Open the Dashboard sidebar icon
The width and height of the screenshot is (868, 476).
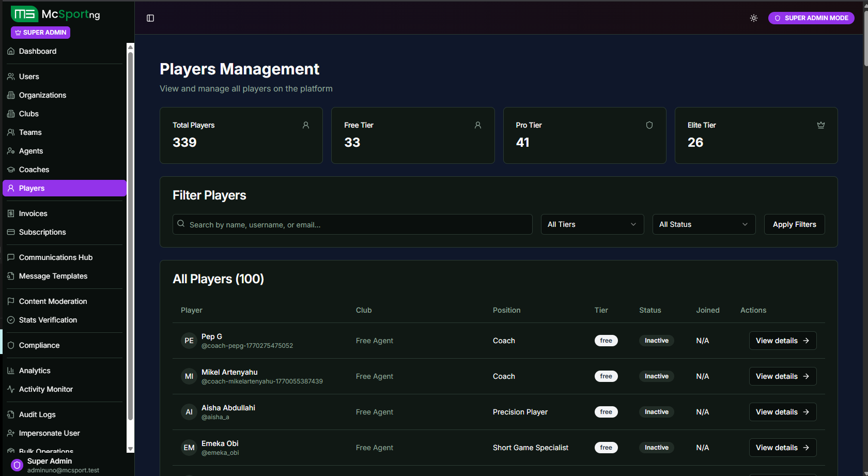[11, 51]
